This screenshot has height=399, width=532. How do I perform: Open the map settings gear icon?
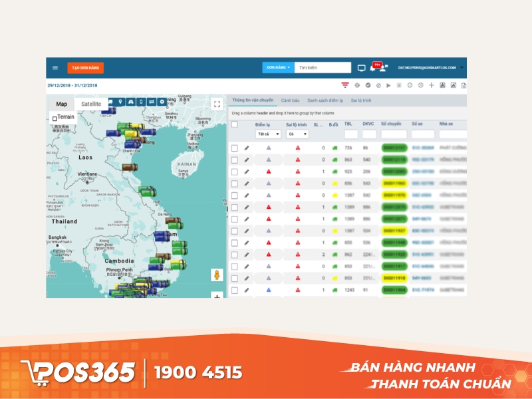(162, 101)
